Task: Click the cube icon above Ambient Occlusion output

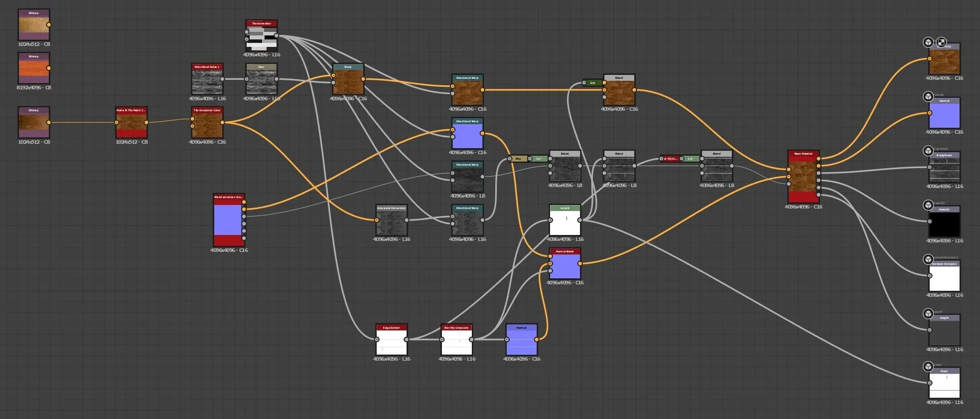Action: pyautogui.click(x=928, y=259)
